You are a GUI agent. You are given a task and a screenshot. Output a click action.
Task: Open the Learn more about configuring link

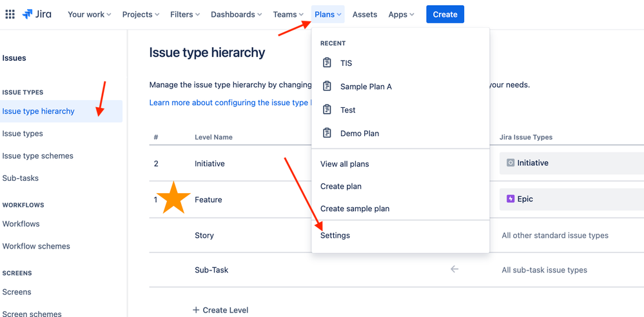[x=230, y=103]
